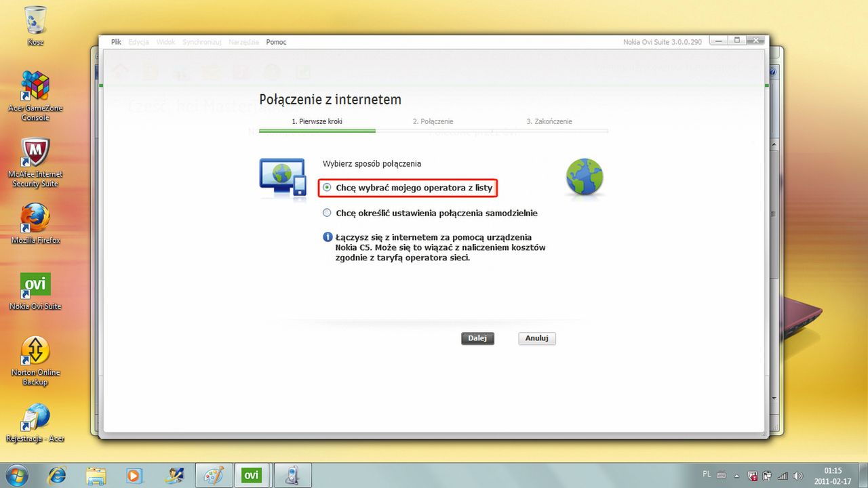Viewport: 868px width, 488px height.
Task: Select Acer GameZone Console desktop icon
Action: pos(35,96)
